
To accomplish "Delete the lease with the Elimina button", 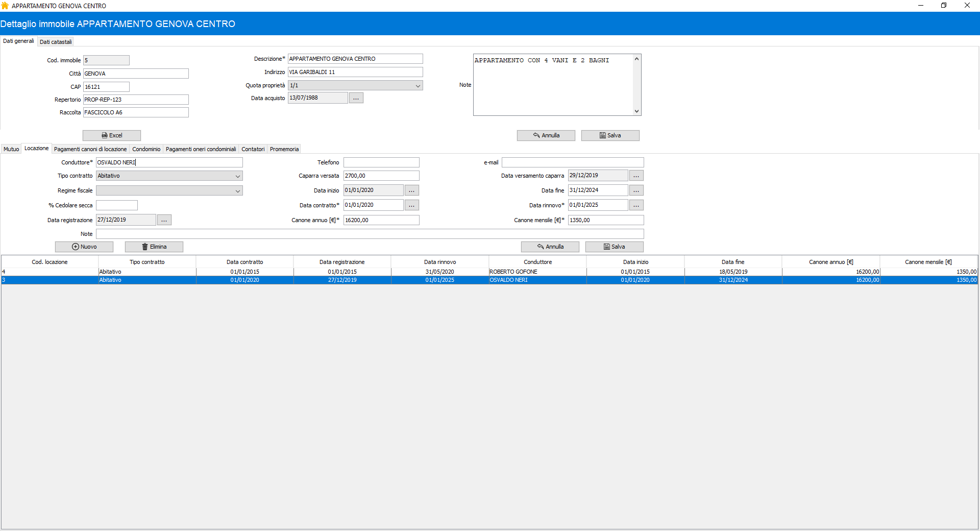I will [x=154, y=247].
